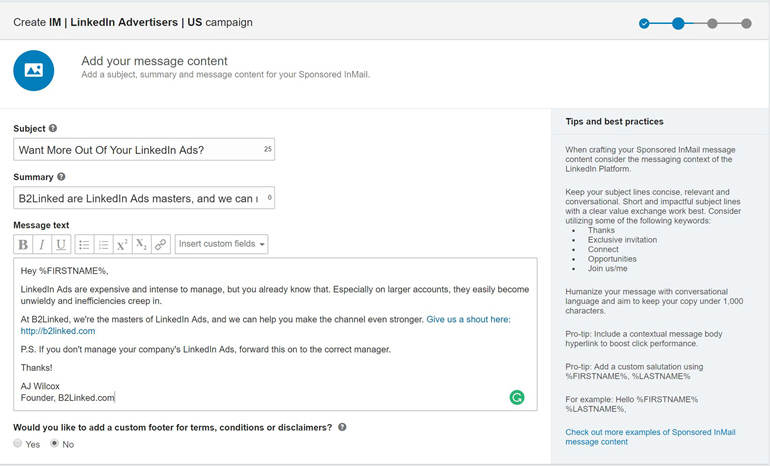Open the Grammarly icon in message box
770x466 pixels.
tap(517, 397)
